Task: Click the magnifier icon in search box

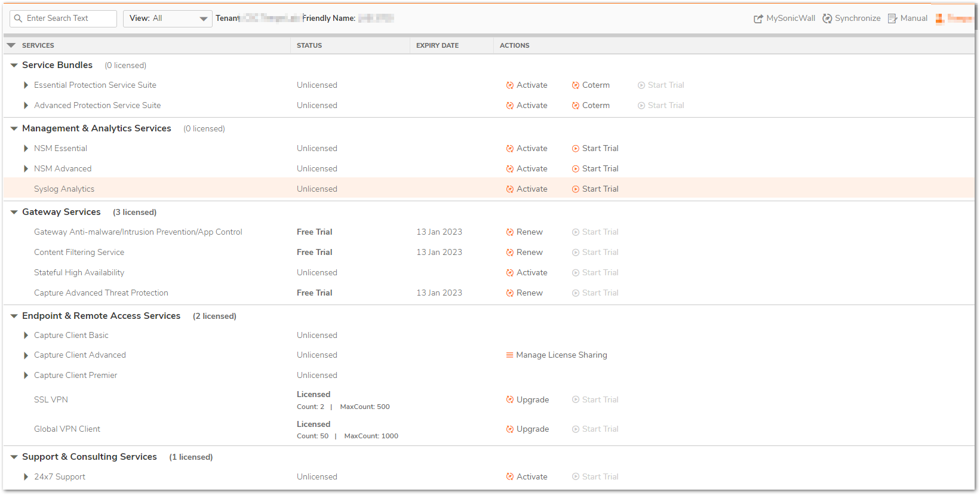Action: coord(19,19)
